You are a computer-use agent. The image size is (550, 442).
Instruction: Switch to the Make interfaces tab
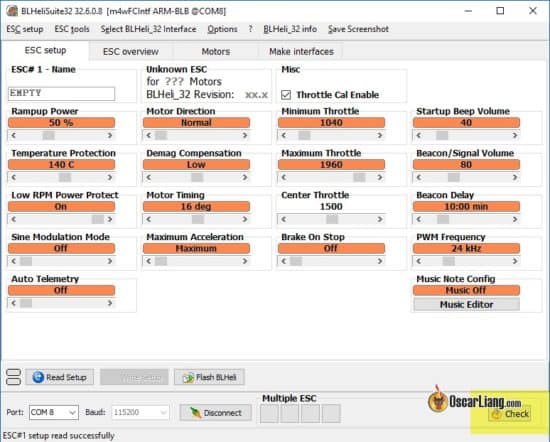[x=301, y=52]
